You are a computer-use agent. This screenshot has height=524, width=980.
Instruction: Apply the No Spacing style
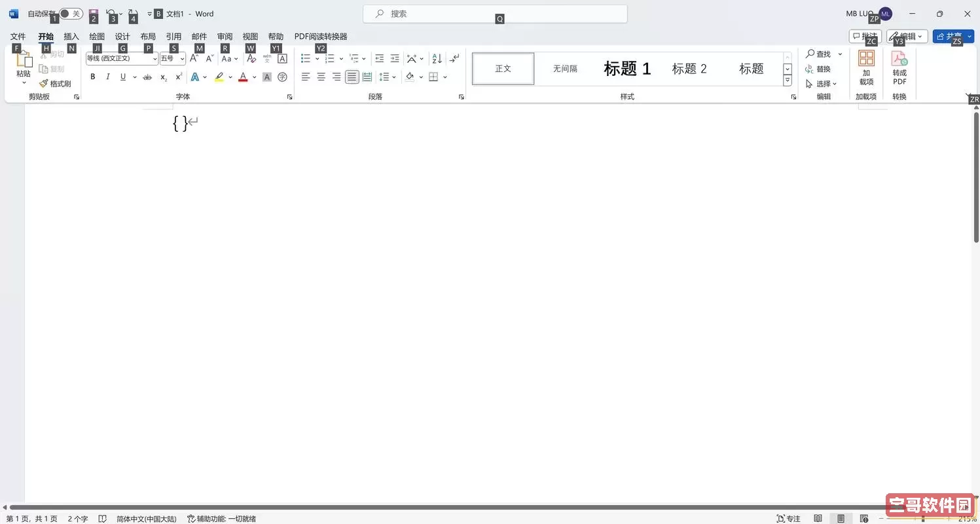click(x=565, y=69)
